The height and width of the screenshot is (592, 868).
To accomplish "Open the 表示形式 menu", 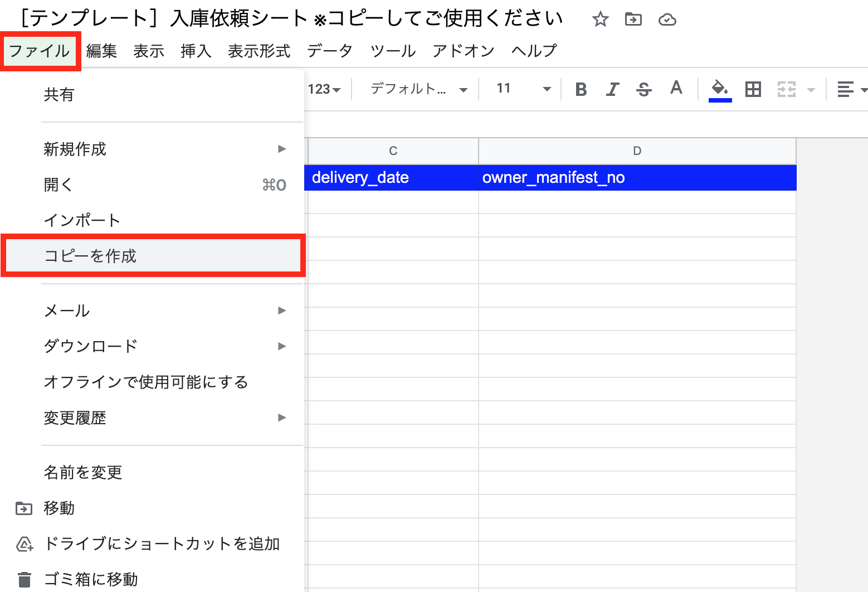I will [259, 51].
